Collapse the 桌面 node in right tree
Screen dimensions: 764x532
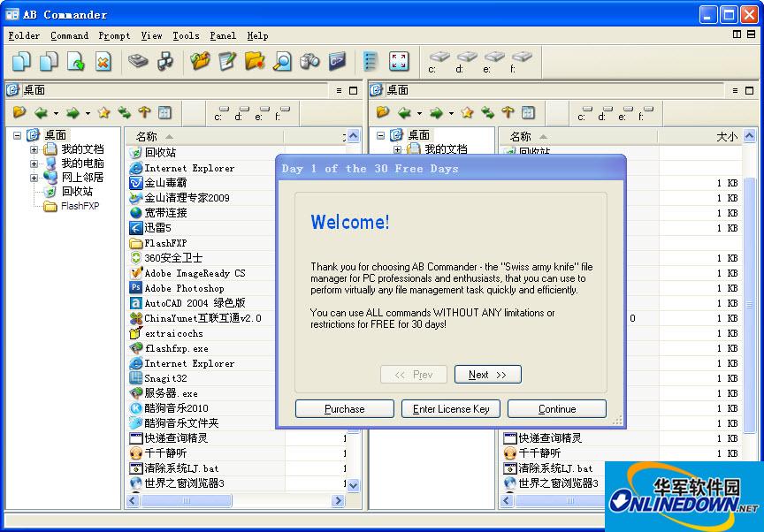(380, 135)
